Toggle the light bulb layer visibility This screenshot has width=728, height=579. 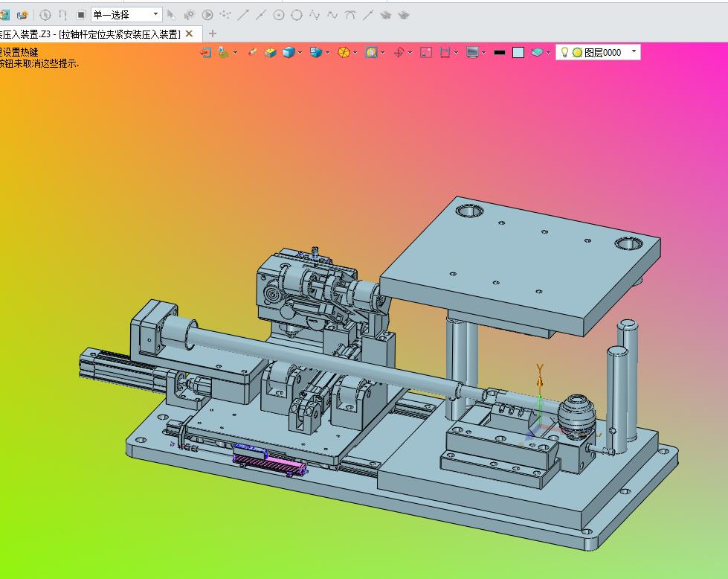click(564, 53)
